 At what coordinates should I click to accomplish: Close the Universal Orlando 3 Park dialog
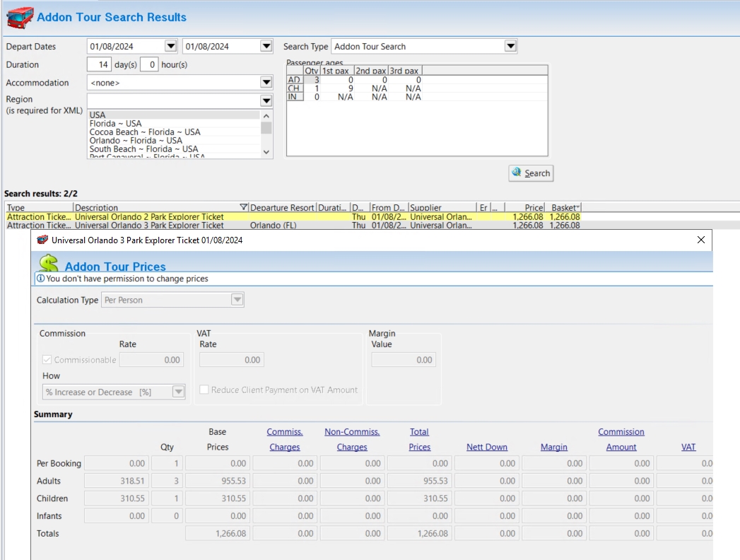[700, 240]
